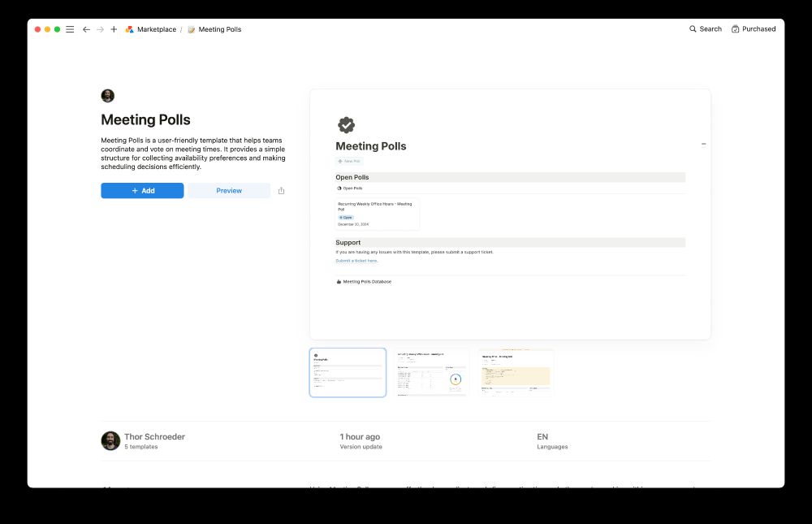Open Thor Schroeder author name
This screenshot has width=812, height=524.
(154, 437)
